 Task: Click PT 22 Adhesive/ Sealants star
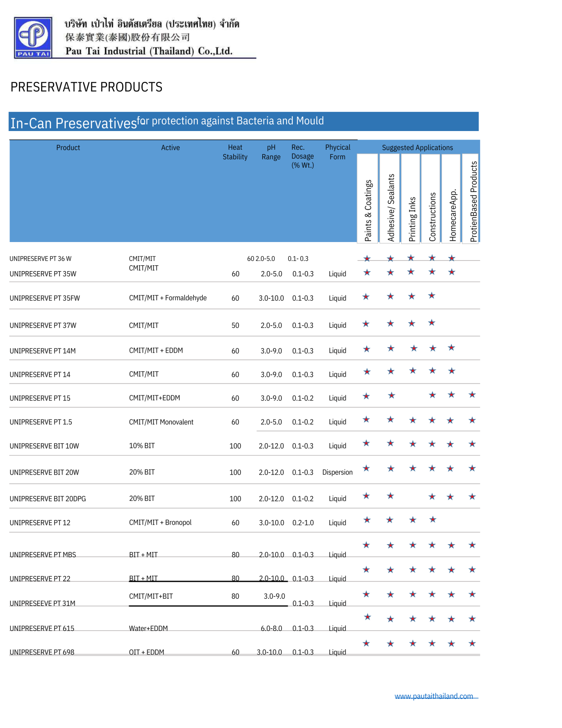390,570
